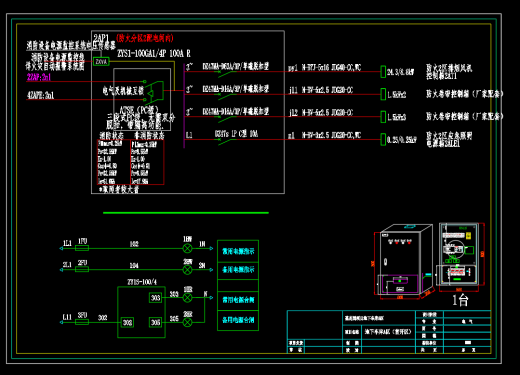This screenshot has height=375, width=520.
Task: Click the 3D cabinet isometric drawing
Action: tap(404, 262)
